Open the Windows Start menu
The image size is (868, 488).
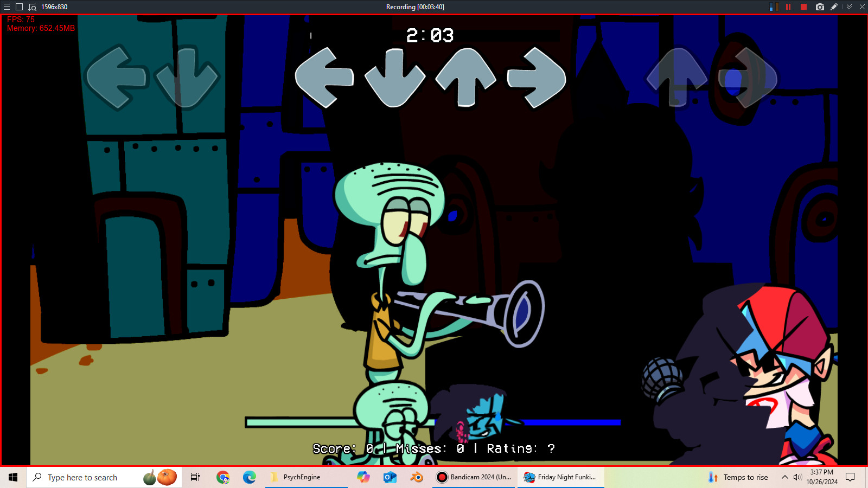coord(13,477)
